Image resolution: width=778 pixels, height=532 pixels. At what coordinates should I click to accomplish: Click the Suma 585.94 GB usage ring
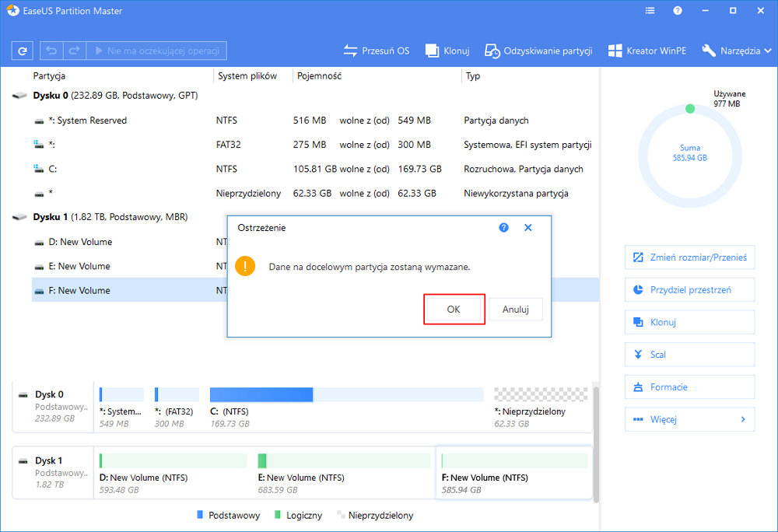click(x=689, y=156)
